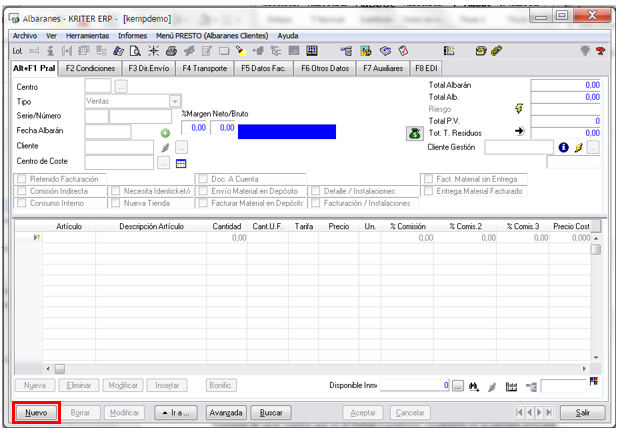Click the Cliente lookup ellipsis button
This screenshot has width=618, height=431.
pyautogui.click(x=181, y=148)
